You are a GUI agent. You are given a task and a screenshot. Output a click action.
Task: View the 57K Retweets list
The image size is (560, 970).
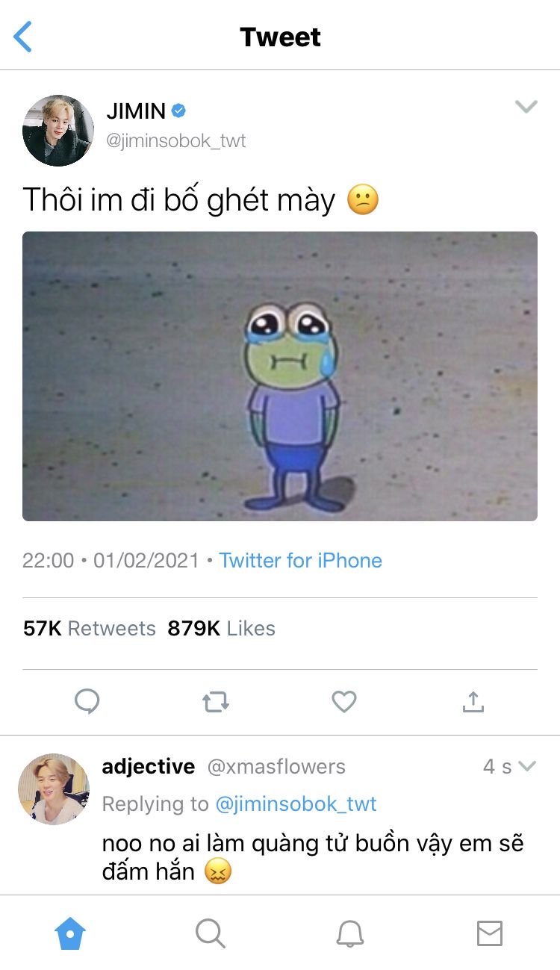tap(90, 629)
